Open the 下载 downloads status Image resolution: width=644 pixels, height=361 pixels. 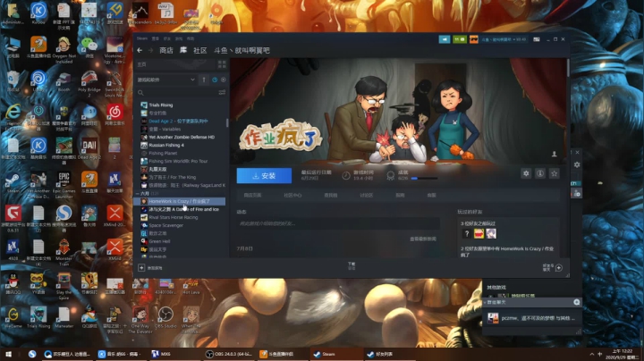pyautogui.click(x=352, y=265)
